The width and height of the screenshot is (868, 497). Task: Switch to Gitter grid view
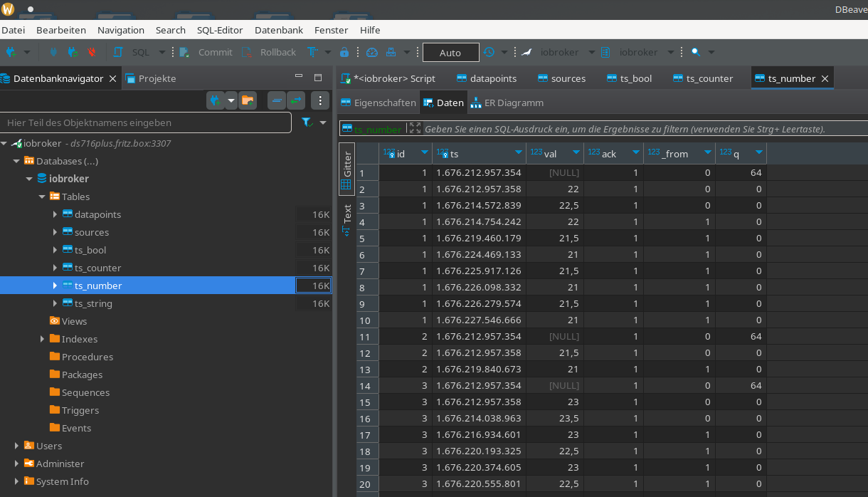coord(346,169)
